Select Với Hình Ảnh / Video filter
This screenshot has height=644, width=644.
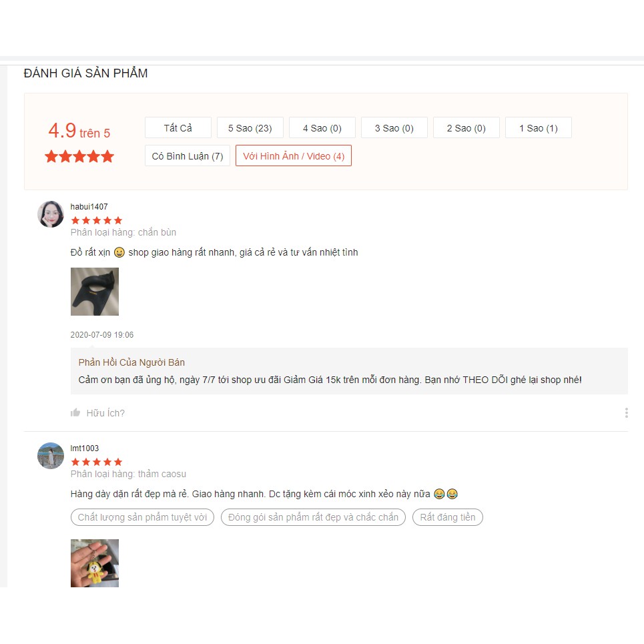[x=293, y=155]
